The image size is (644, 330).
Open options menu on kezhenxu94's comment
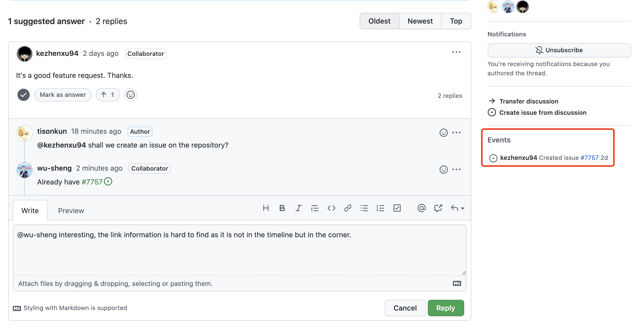pos(456,52)
